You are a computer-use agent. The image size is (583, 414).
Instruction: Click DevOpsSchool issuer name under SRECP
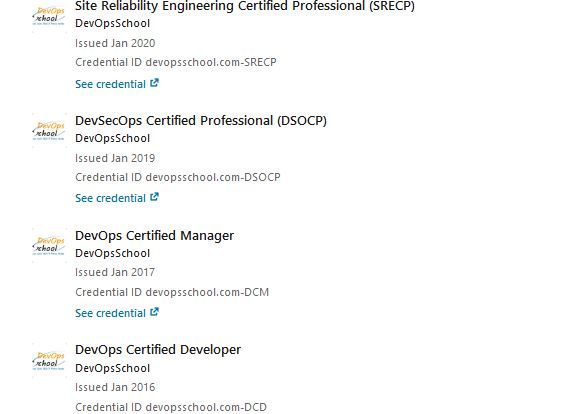pyautogui.click(x=113, y=23)
